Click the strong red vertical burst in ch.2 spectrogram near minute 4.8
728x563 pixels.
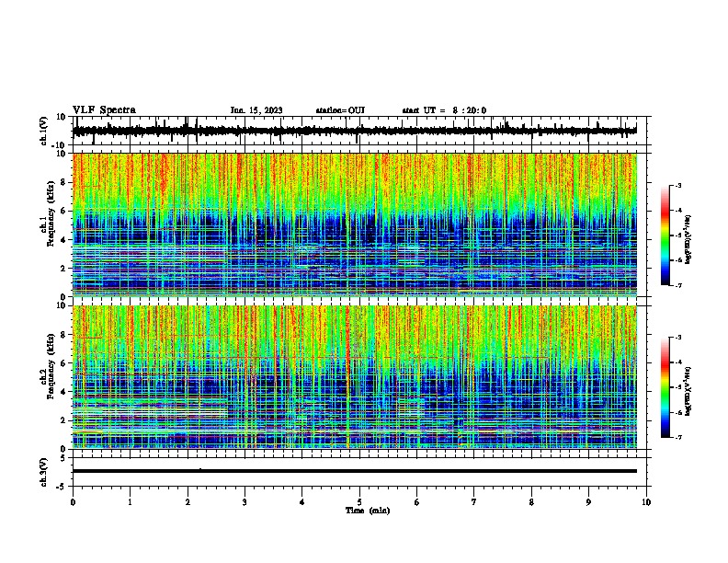[x=347, y=376]
